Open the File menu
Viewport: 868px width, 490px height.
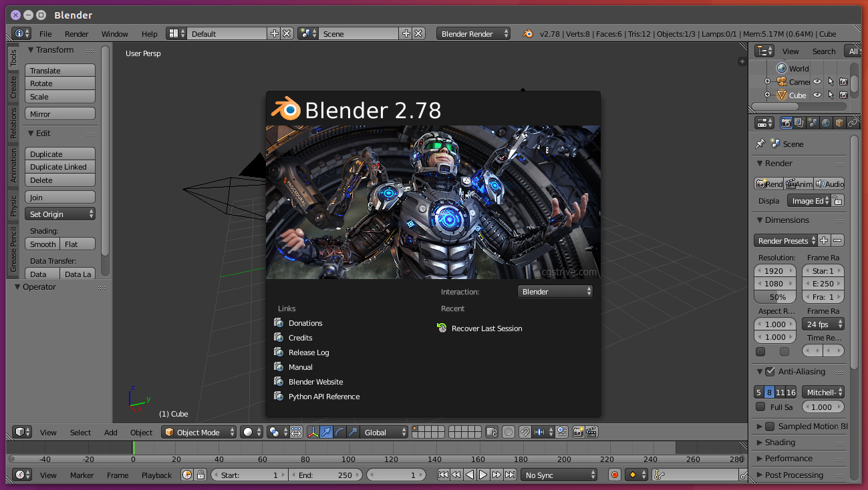click(x=45, y=33)
